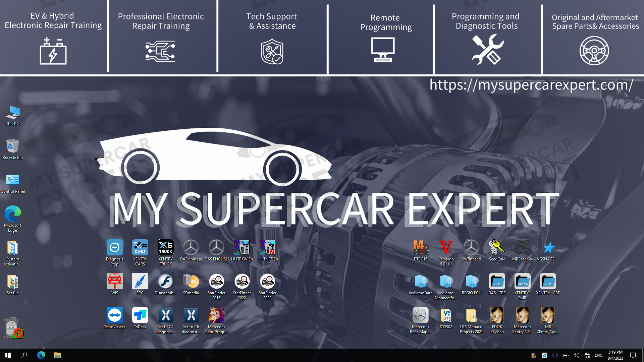The image size is (644, 362).
Task: Launch StarFinder 2022 shortcut
Action: 267,282
